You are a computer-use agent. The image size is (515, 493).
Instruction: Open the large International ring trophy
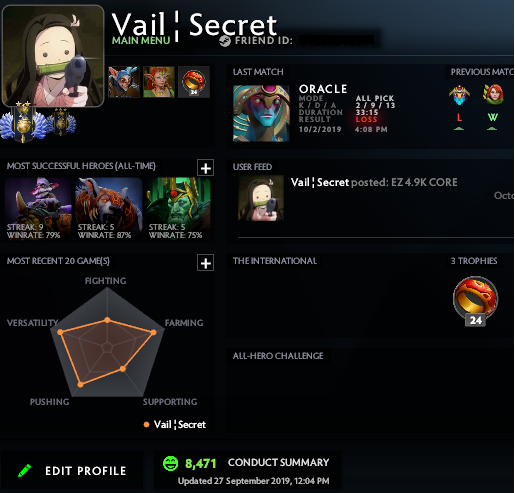(x=475, y=300)
